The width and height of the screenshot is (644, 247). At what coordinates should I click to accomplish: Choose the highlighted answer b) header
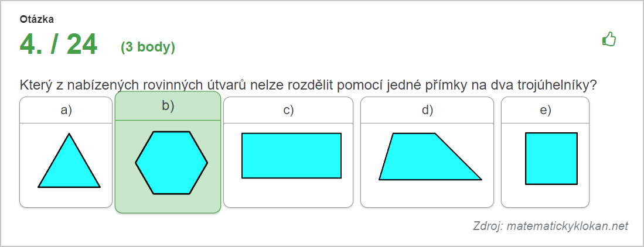point(168,106)
